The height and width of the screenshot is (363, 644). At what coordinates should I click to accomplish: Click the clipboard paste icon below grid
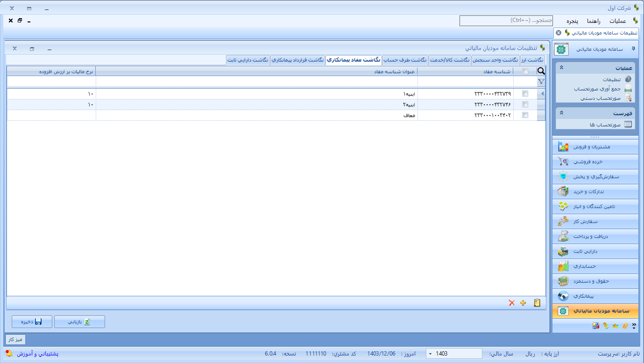(537, 303)
